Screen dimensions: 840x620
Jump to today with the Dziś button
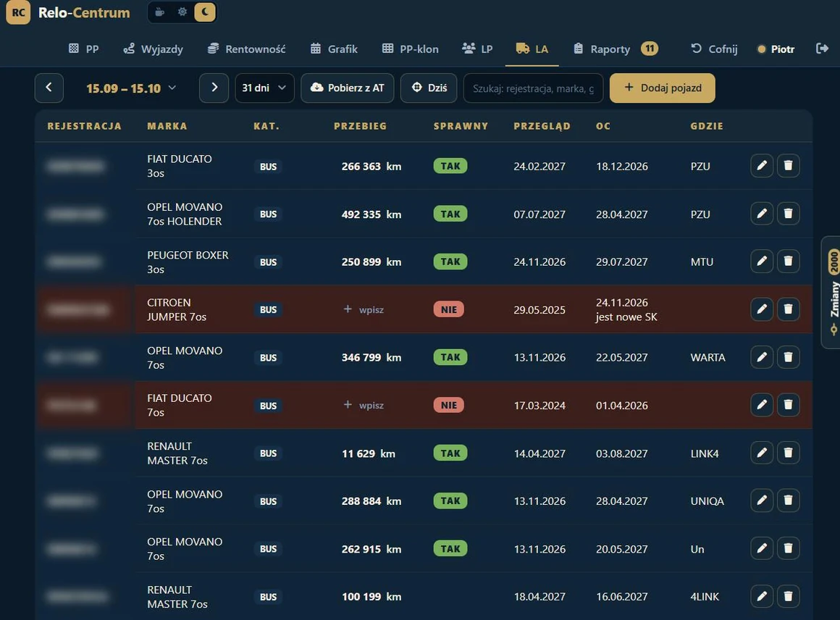click(x=429, y=88)
